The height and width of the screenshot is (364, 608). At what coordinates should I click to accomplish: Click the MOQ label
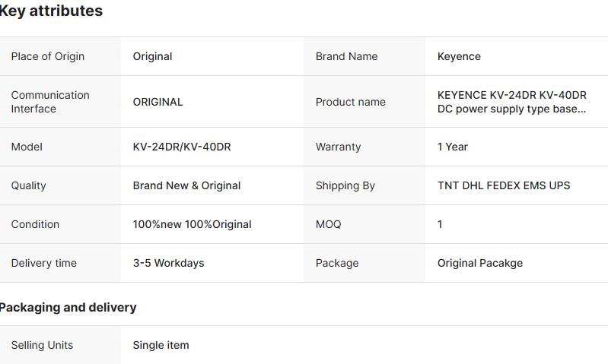click(x=328, y=224)
